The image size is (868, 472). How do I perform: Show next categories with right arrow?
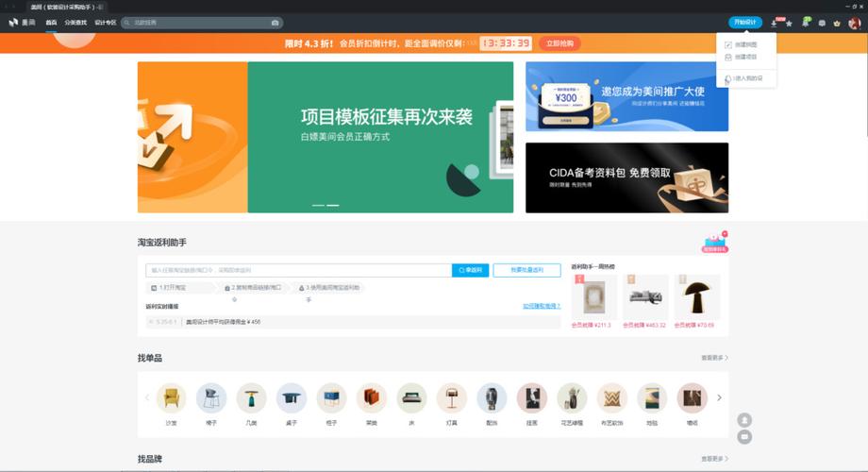(x=719, y=397)
